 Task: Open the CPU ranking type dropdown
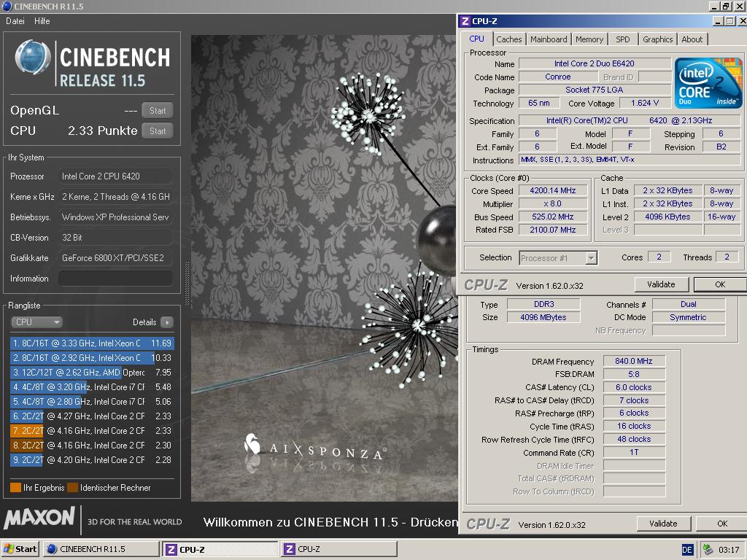pyautogui.click(x=36, y=322)
